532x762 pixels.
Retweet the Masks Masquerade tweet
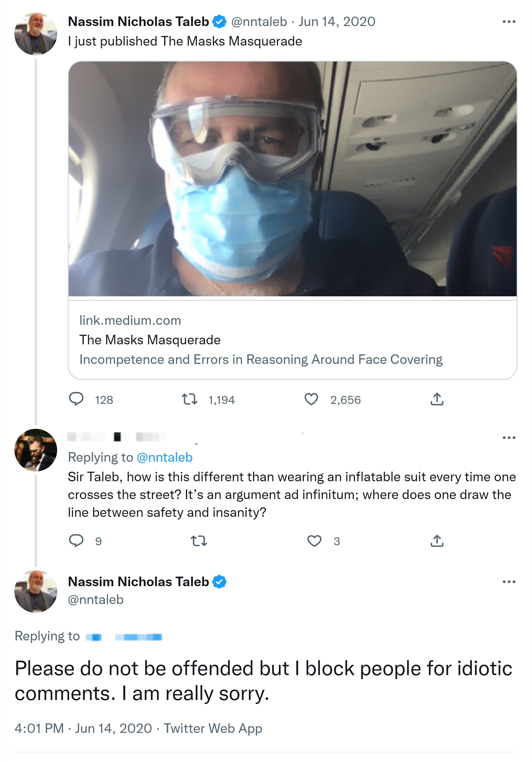click(190, 399)
